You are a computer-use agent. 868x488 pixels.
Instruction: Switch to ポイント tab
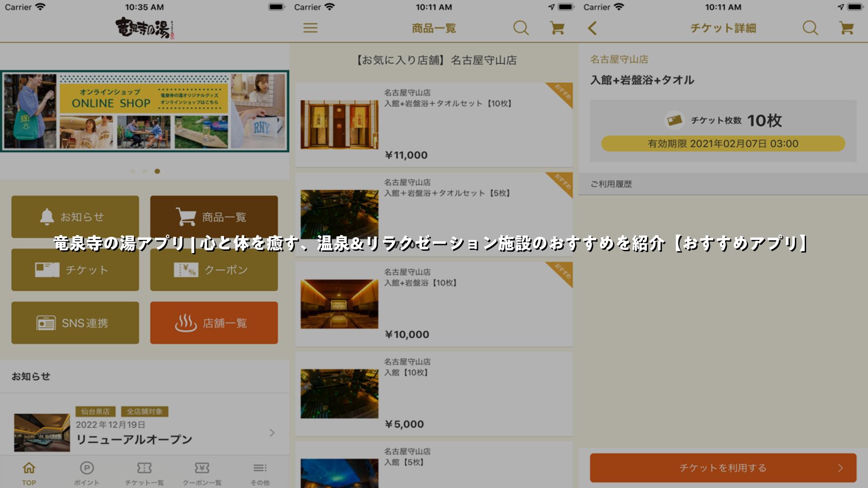tap(87, 473)
